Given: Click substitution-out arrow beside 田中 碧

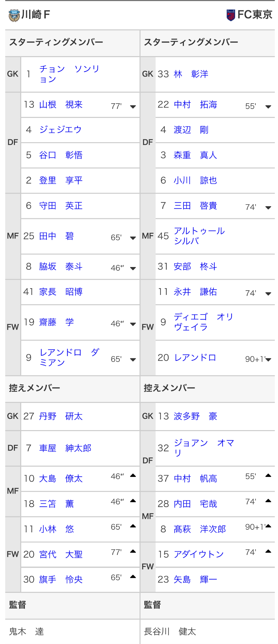Looking at the screenshot, I should (x=133, y=238).
